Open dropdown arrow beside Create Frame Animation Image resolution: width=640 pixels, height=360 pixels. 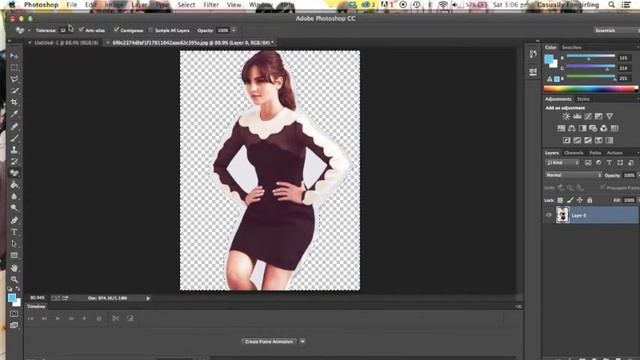[302, 341]
